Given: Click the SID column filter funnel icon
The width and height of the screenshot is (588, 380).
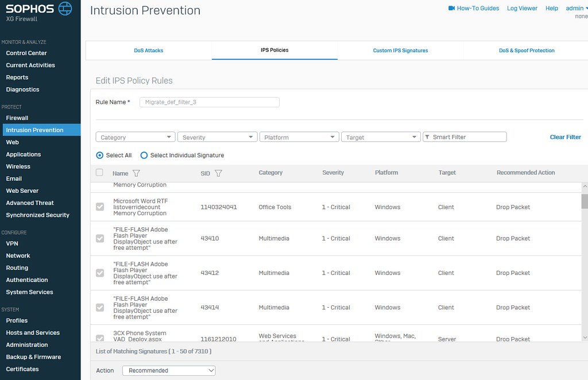Looking at the screenshot, I should point(218,173).
